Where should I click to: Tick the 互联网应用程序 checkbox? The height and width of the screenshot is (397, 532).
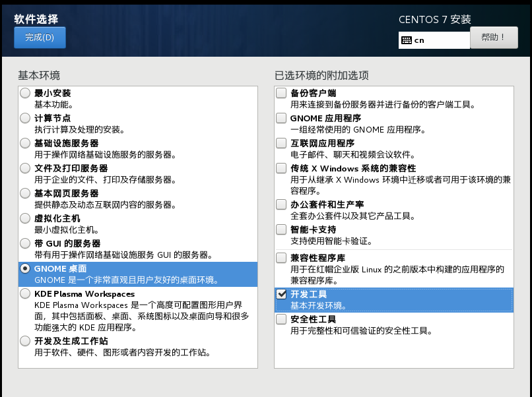281,143
